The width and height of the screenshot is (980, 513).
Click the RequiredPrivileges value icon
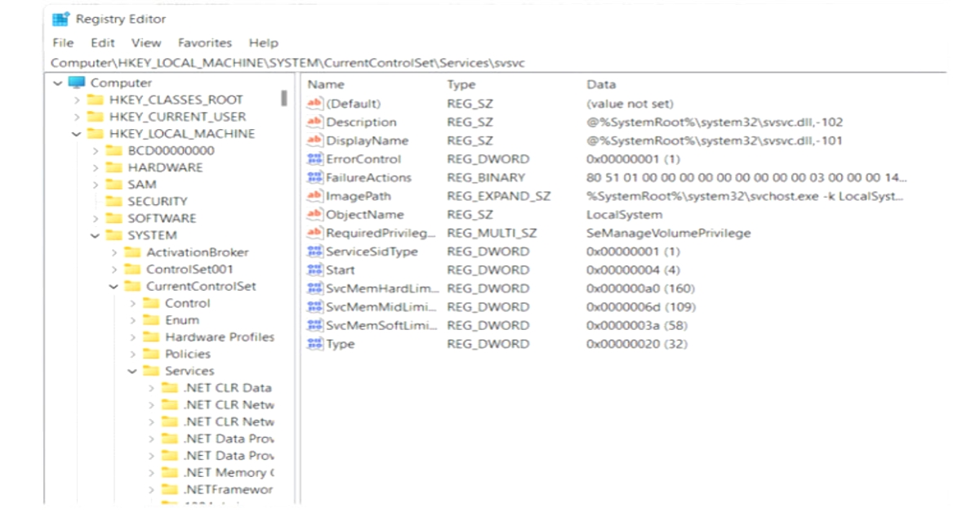pyautogui.click(x=314, y=234)
